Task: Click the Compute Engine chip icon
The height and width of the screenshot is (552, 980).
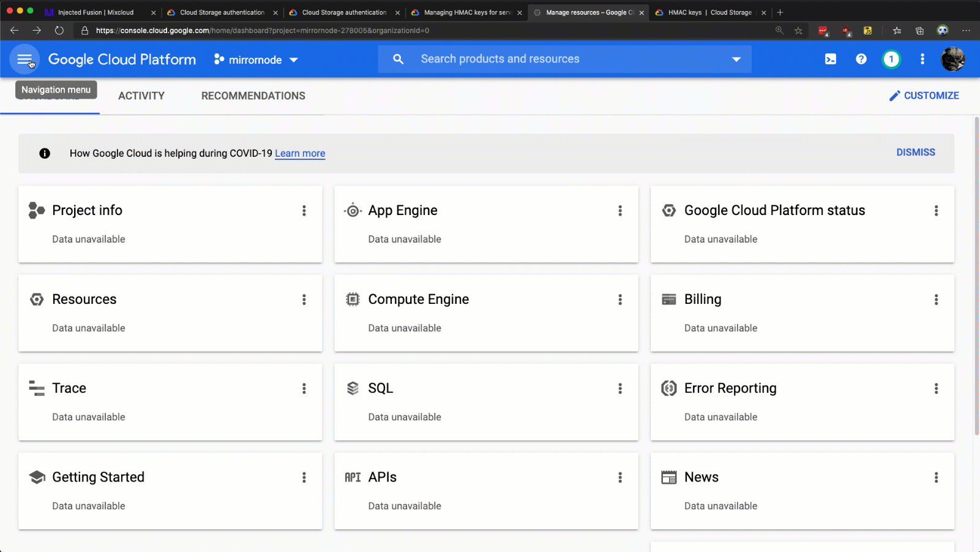Action: [353, 300]
